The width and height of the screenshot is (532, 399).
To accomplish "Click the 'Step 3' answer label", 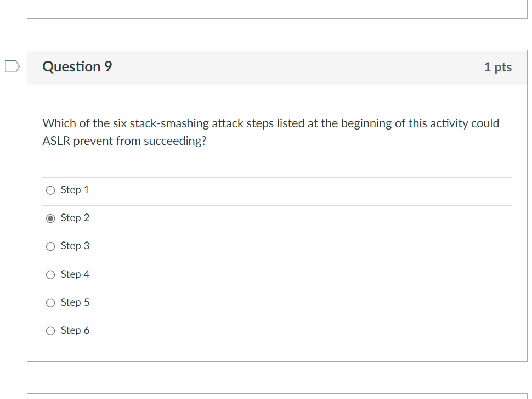I will (75, 246).
